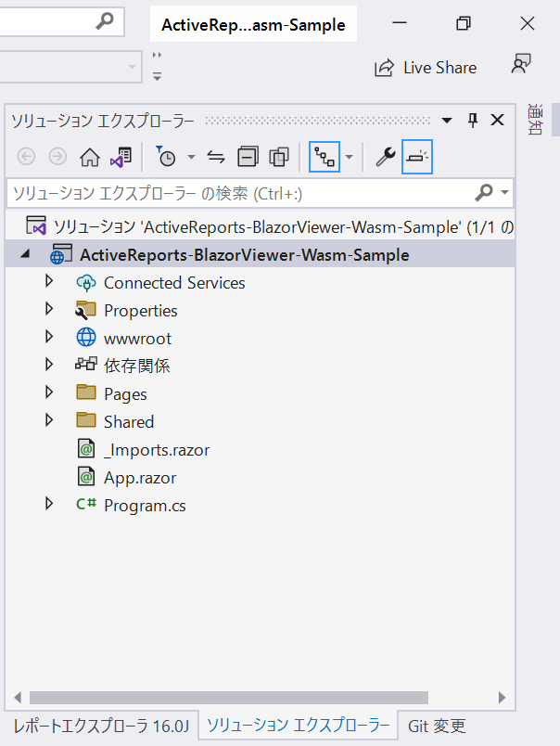Select the Connected Services label
Viewport: 560px width, 746px height.
click(x=174, y=283)
